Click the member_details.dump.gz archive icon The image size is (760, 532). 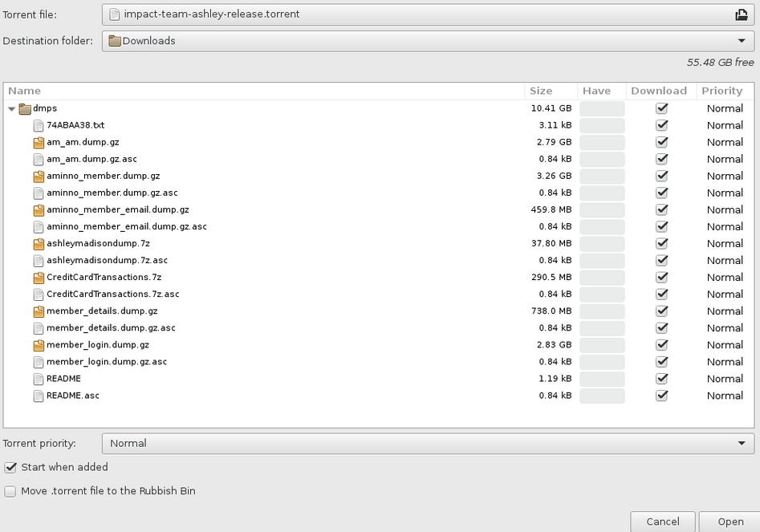39,311
